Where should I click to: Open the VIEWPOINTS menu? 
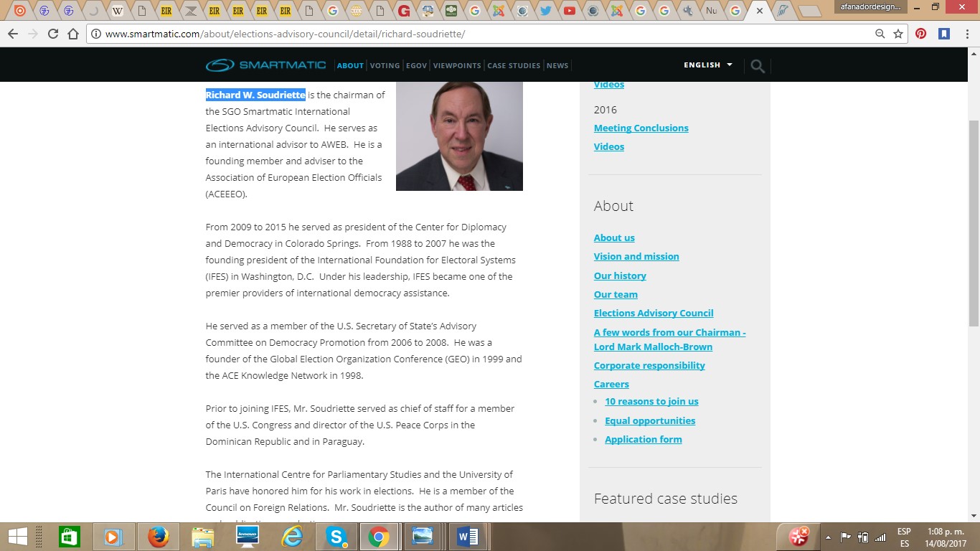point(457,65)
